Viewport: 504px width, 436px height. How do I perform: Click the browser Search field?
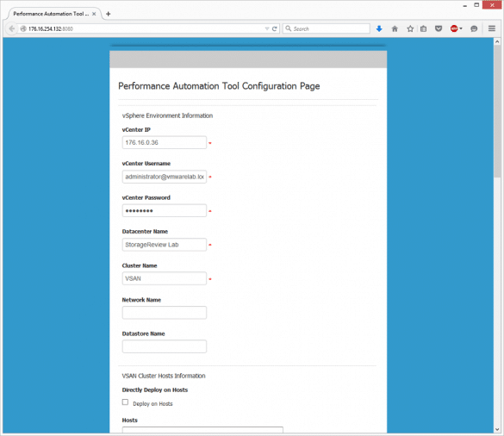327,28
